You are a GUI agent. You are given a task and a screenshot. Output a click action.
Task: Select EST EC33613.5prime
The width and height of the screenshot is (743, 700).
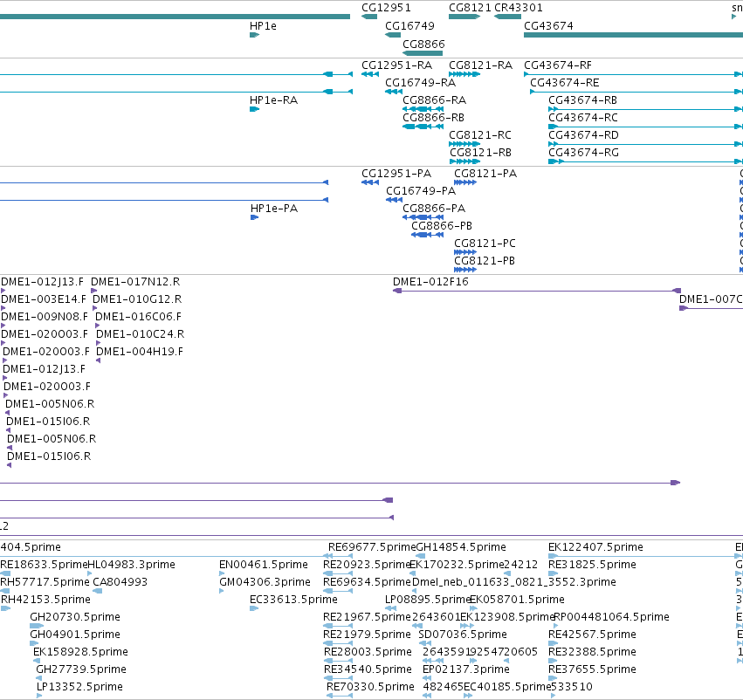293,600
